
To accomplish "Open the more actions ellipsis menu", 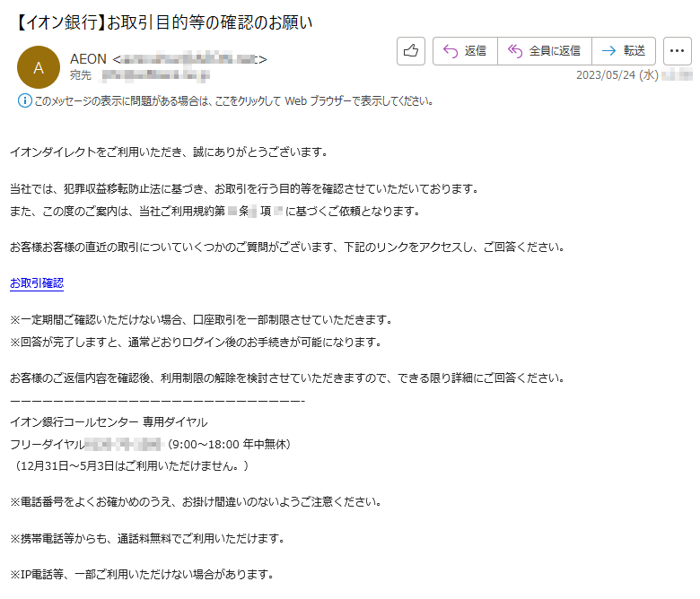I will tap(678, 51).
